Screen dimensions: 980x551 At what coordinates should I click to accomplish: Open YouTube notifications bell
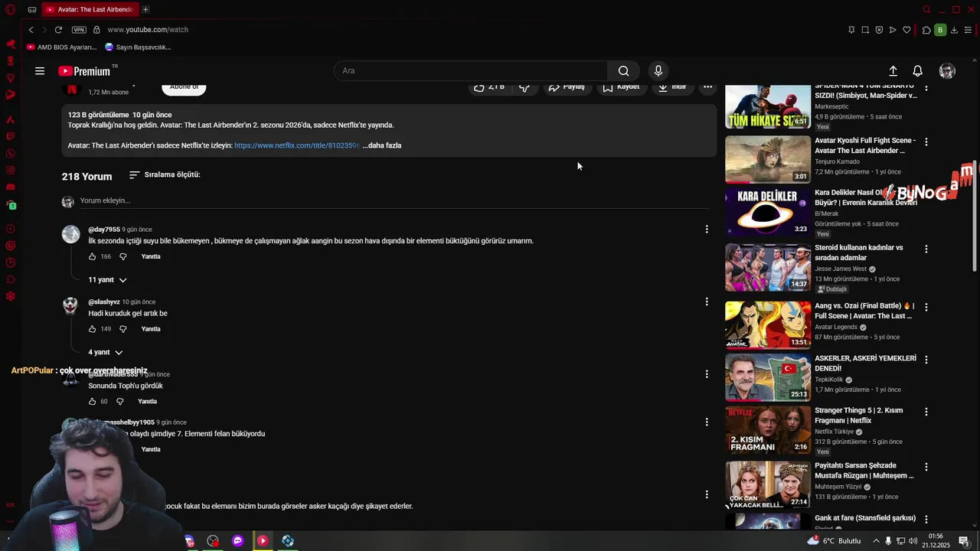point(917,71)
